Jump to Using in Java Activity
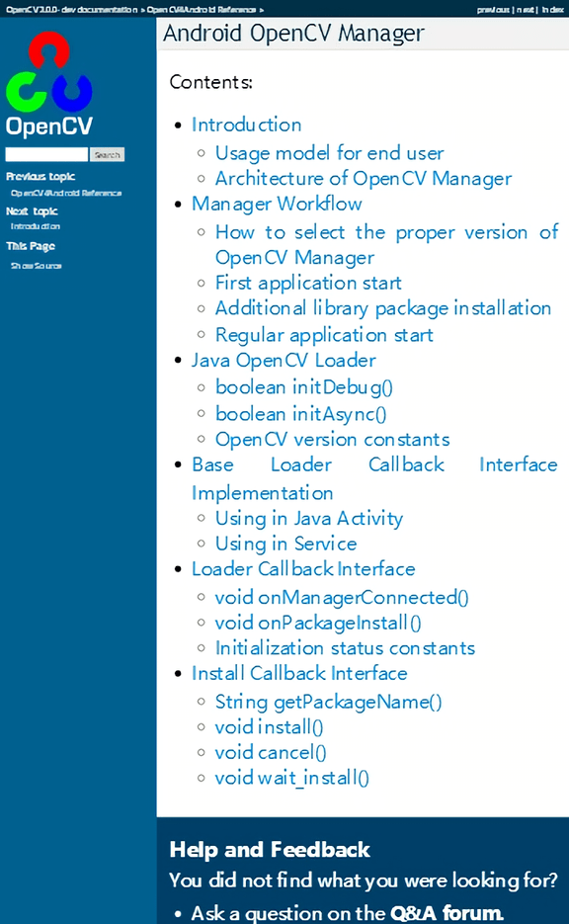 pyautogui.click(x=308, y=519)
